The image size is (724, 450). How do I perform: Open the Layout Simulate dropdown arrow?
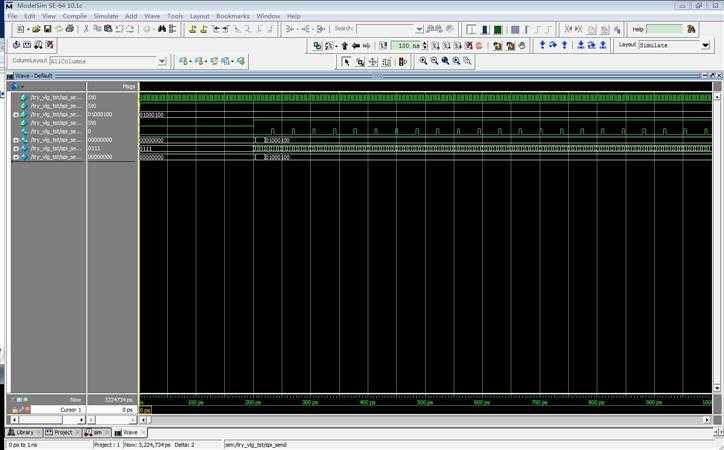(706, 45)
